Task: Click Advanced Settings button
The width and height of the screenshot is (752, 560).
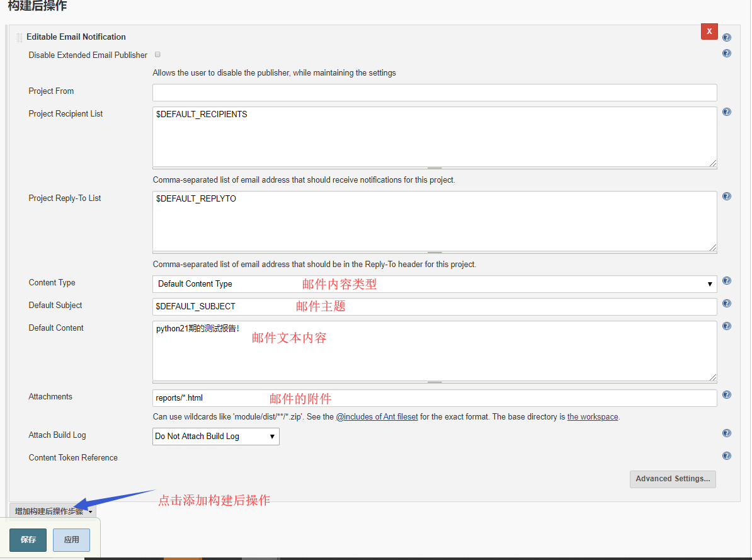Action: pyautogui.click(x=673, y=479)
